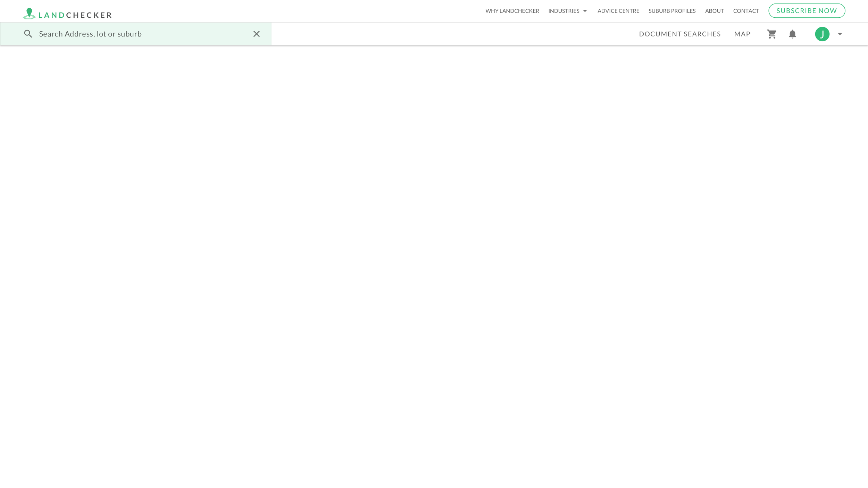The image size is (868, 488).
Task: Expand the Industries dropdown arrow
Action: [585, 11]
